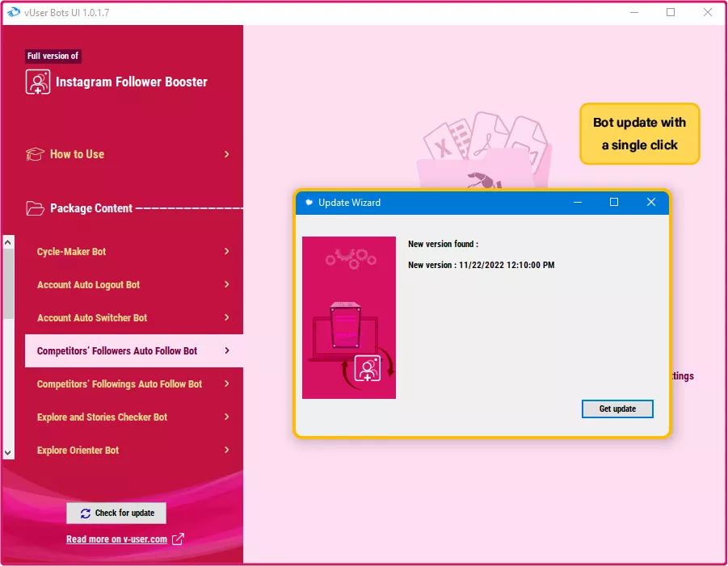Expand Explore and Stories Checker Bot chevron
The width and height of the screenshot is (728, 566).
(226, 417)
